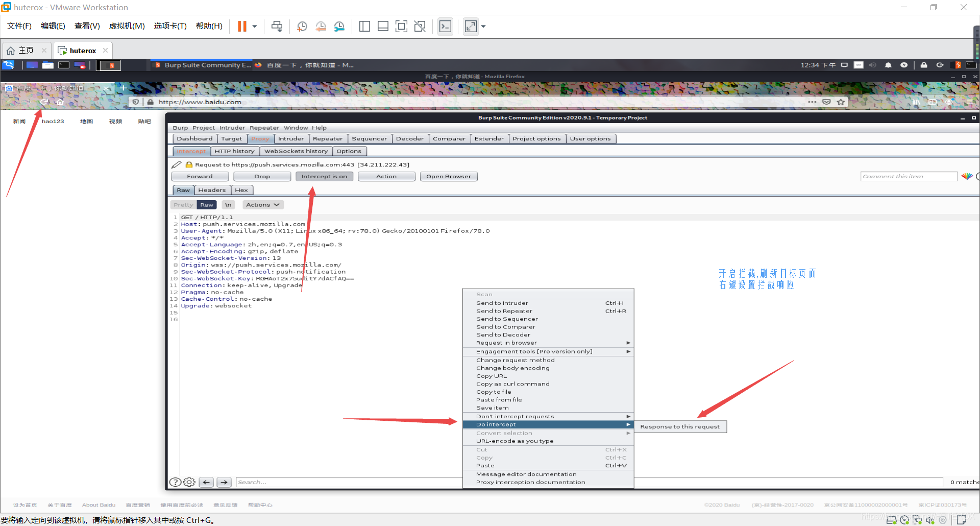Open the terminal launcher in guest panel
The image size is (980, 526).
(x=64, y=65)
